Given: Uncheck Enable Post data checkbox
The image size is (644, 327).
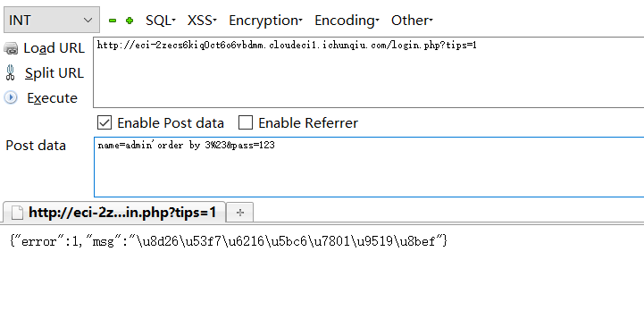Looking at the screenshot, I should tap(105, 122).
